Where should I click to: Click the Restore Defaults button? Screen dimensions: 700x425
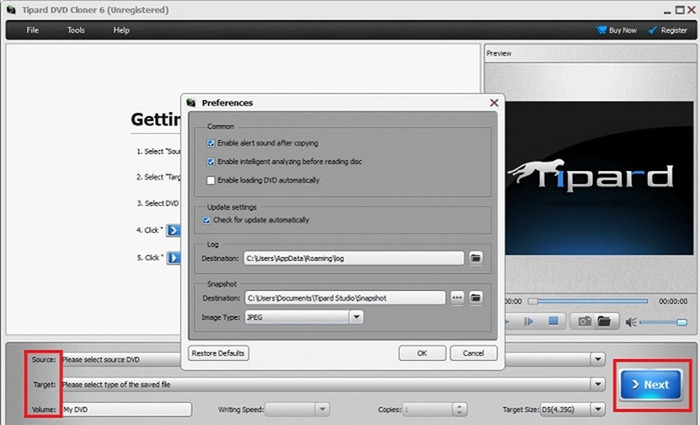[218, 353]
